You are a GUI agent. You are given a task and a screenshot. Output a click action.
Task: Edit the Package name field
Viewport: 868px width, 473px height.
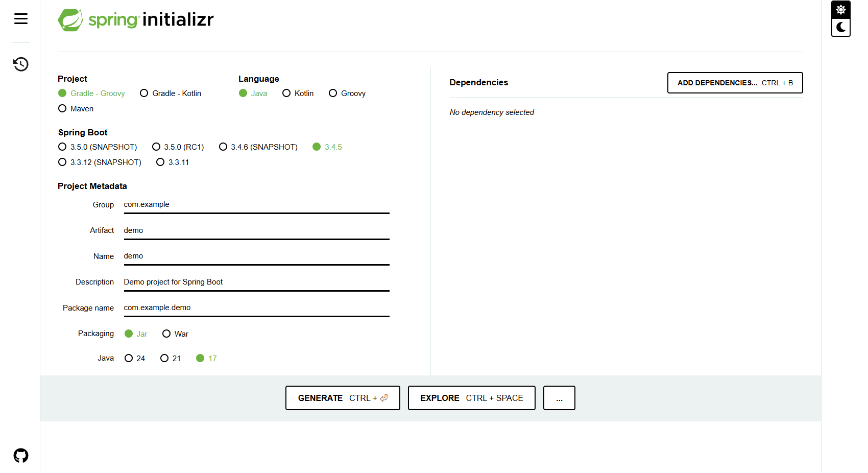(x=256, y=308)
